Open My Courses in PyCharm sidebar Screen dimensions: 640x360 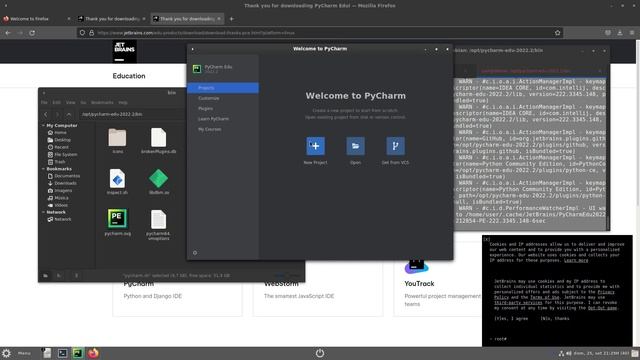209,129
